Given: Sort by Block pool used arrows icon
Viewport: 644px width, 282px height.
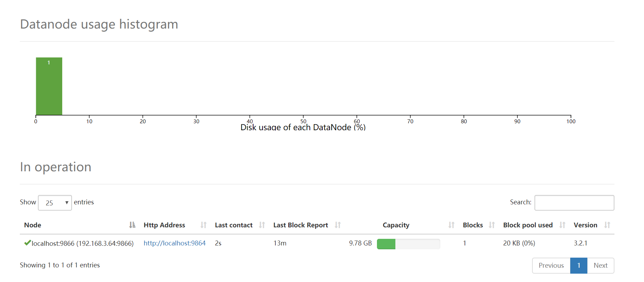Looking at the screenshot, I should tap(562, 225).
